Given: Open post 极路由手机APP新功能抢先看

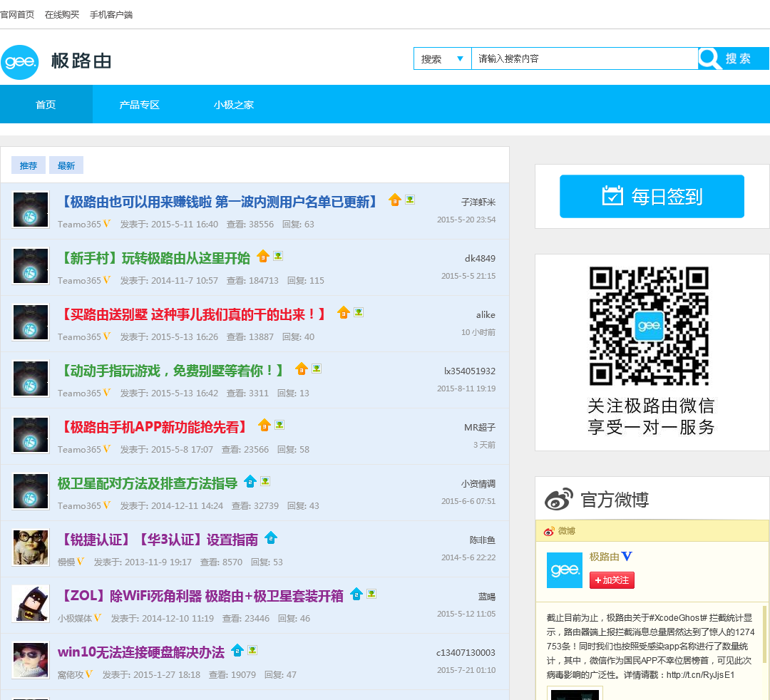Looking at the screenshot, I should [153, 427].
